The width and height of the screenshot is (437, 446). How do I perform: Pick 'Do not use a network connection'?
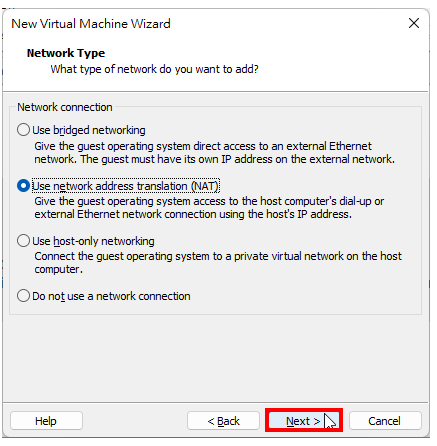tap(111, 296)
